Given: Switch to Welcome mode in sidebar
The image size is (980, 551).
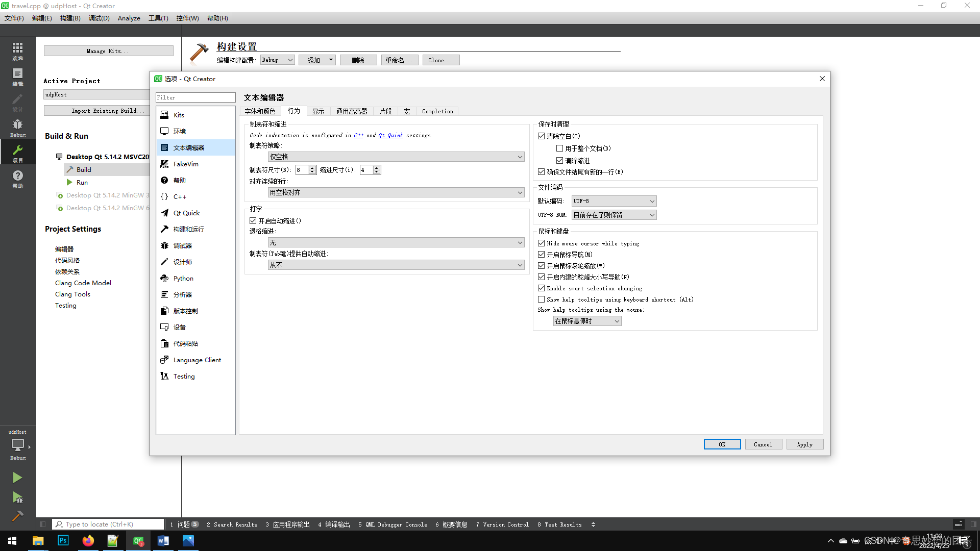Looking at the screenshot, I should pos(17,51).
